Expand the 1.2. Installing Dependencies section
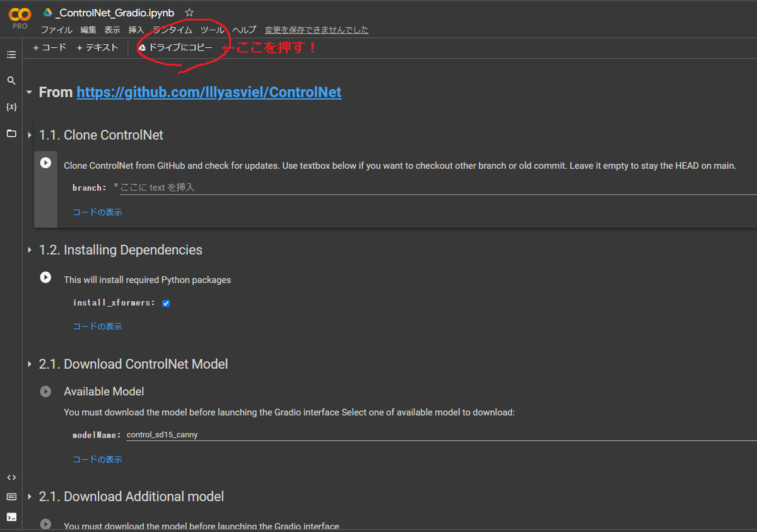Image resolution: width=757 pixels, height=532 pixels. click(29, 250)
